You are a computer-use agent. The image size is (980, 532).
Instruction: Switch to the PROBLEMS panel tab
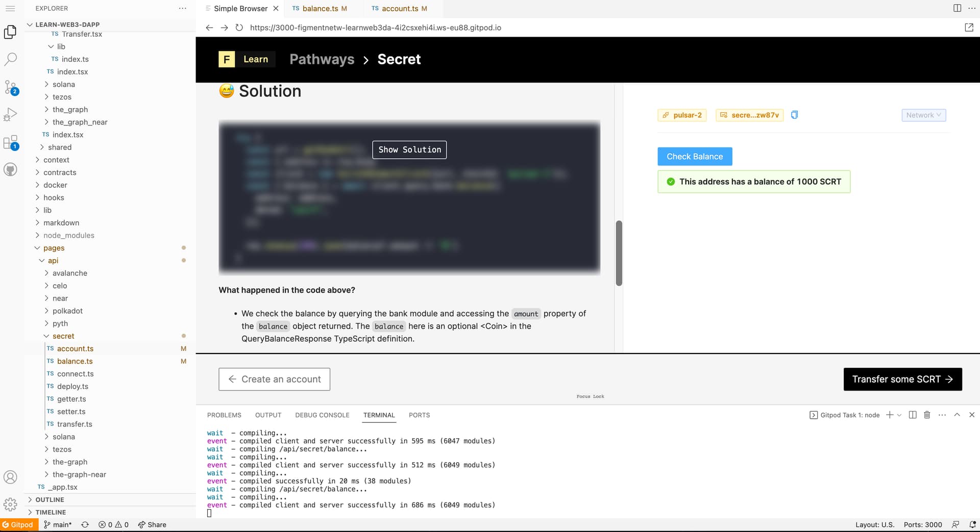[224, 415]
